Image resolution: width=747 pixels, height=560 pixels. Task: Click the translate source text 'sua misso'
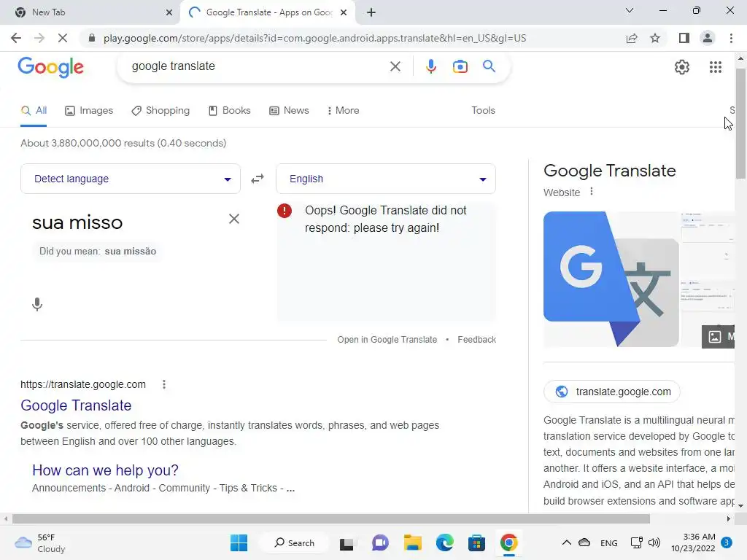pyautogui.click(x=77, y=222)
